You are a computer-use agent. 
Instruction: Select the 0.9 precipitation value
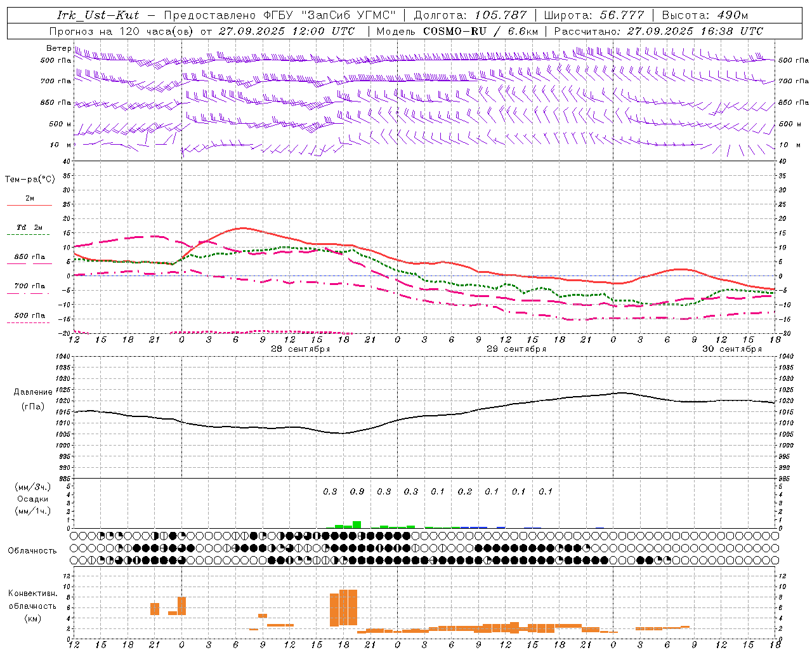pyautogui.click(x=357, y=491)
